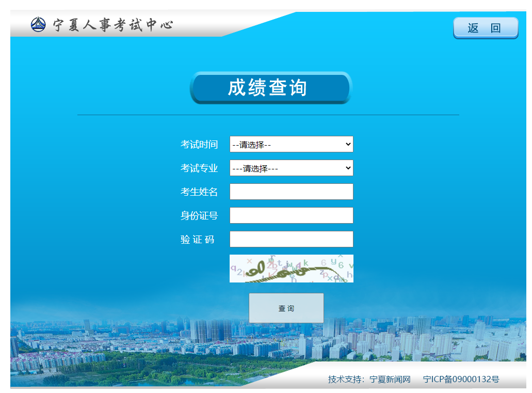Click the 身份证号 field label
The width and height of the screenshot is (532, 393).
199,216
